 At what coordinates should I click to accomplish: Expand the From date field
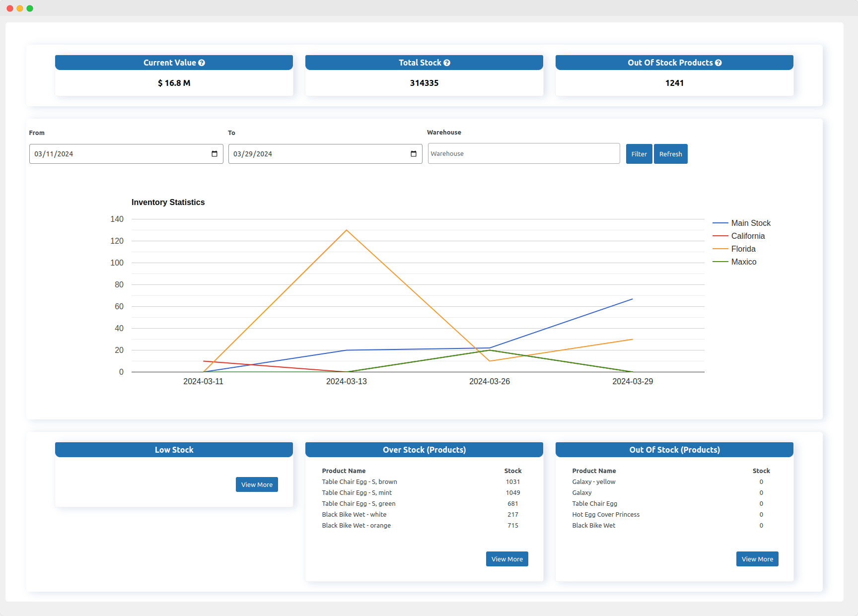119,154
